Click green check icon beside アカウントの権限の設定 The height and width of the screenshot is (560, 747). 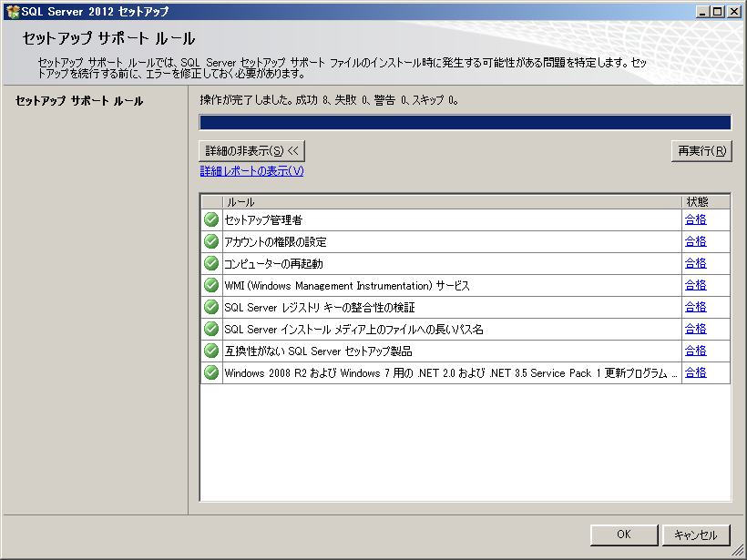(x=211, y=241)
